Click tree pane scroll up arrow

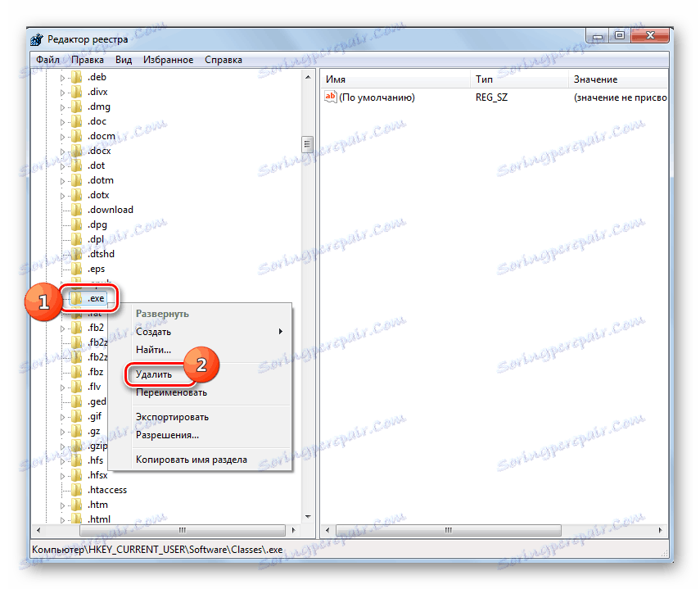click(308, 77)
